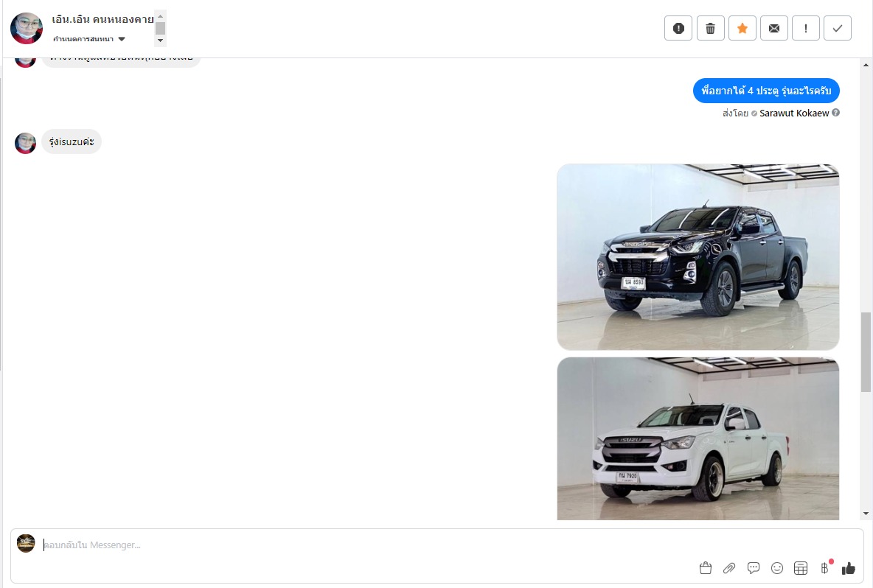This screenshot has width=873, height=588.
Task: Flag conversation with exclamation mark button
Action: (x=806, y=29)
